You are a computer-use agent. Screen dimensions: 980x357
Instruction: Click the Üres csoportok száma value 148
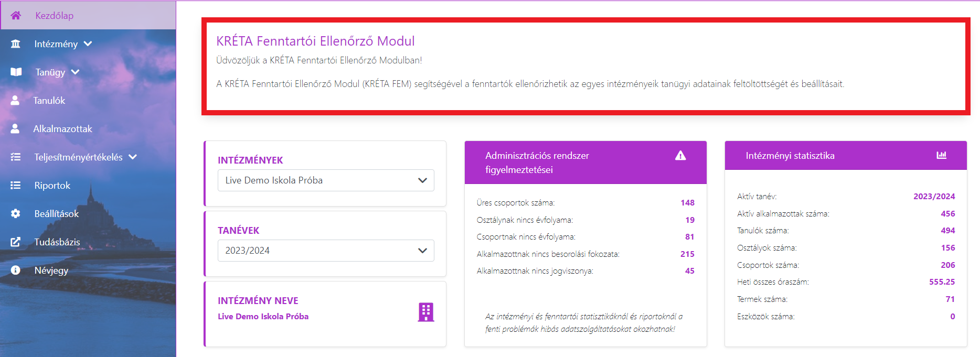coord(687,203)
